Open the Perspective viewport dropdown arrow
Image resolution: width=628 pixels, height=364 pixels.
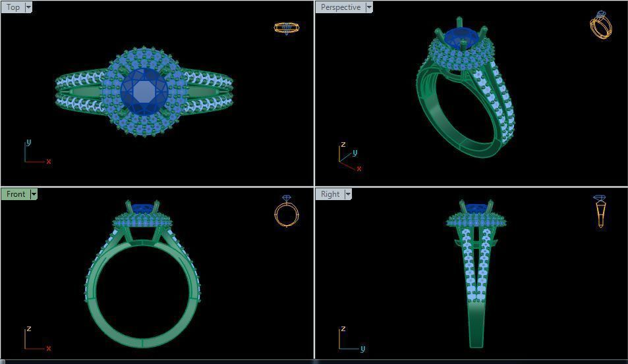click(x=369, y=7)
